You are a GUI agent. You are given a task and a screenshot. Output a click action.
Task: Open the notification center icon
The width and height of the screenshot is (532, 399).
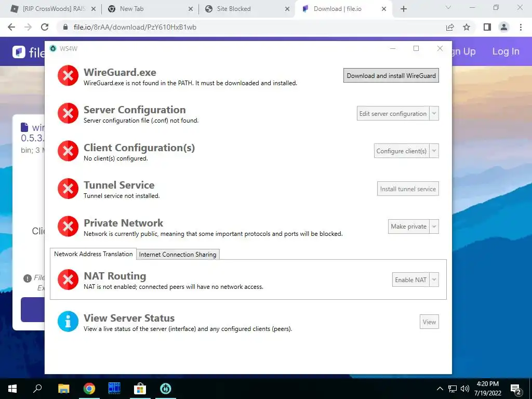click(x=515, y=390)
